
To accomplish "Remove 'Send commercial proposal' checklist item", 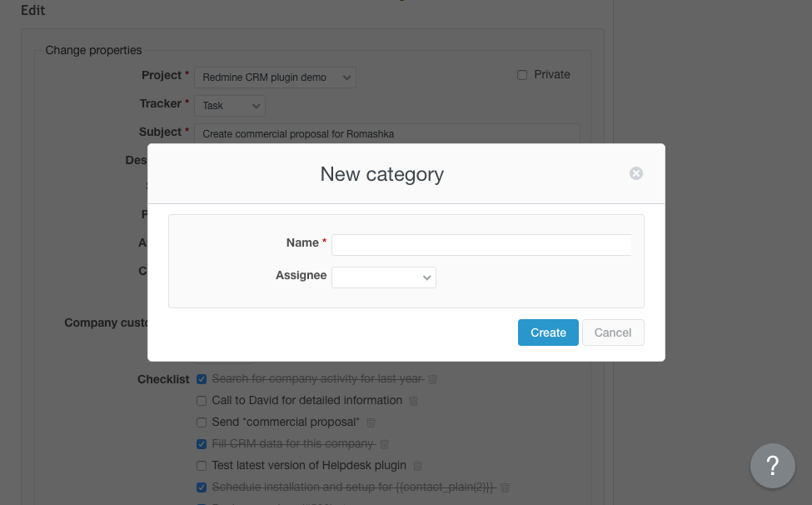I will 371,422.
